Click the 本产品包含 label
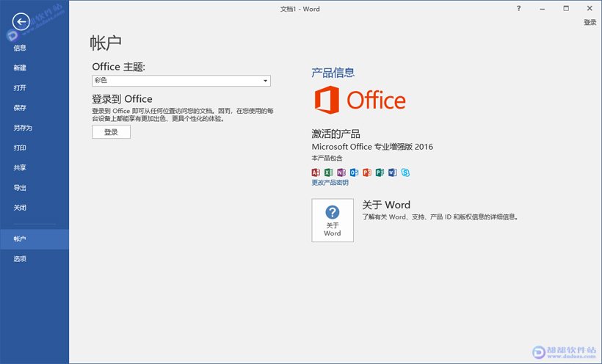 click(x=327, y=158)
